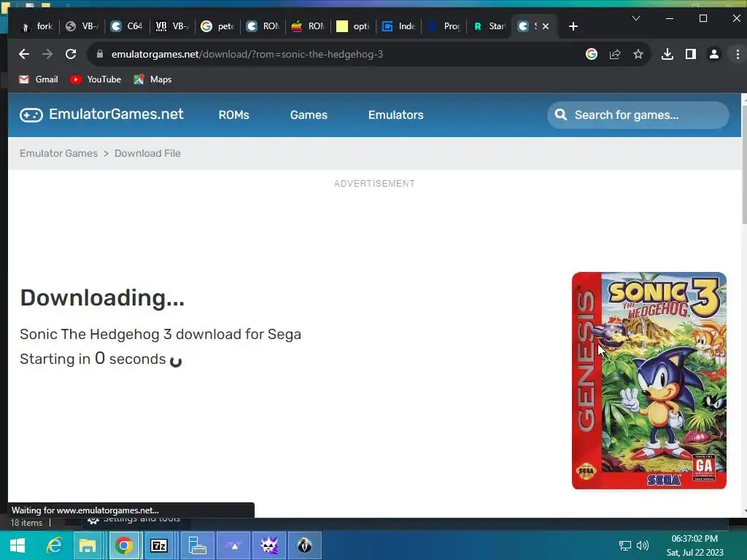Screen dimensions: 747x560
Task: Click the Chrome taskbar icon
Action: click(124, 545)
